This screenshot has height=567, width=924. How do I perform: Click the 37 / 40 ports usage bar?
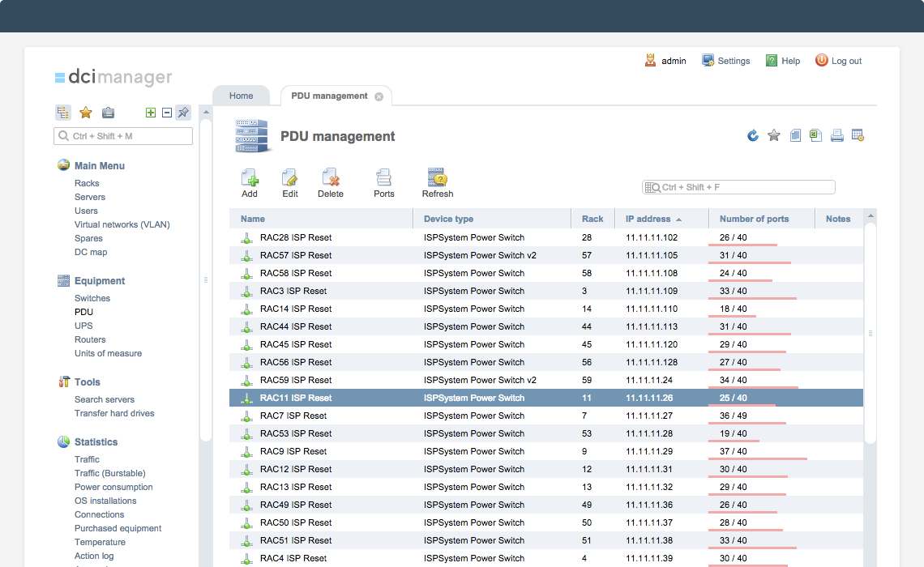[x=758, y=458]
